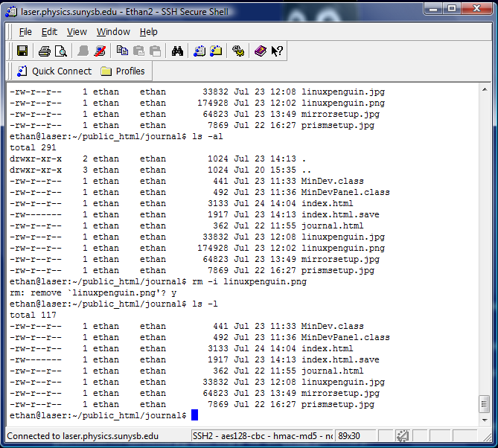Open a New Terminal Window via toolbar

click(x=199, y=51)
